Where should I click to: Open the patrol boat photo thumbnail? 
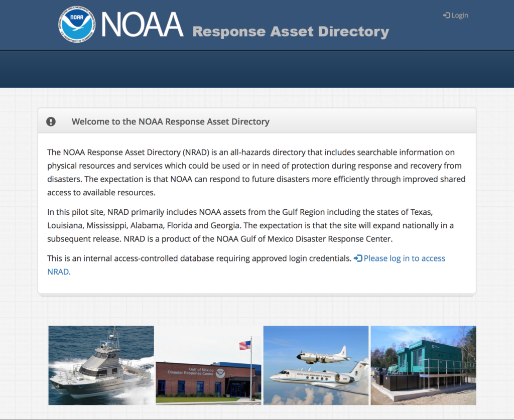point(101,365)
